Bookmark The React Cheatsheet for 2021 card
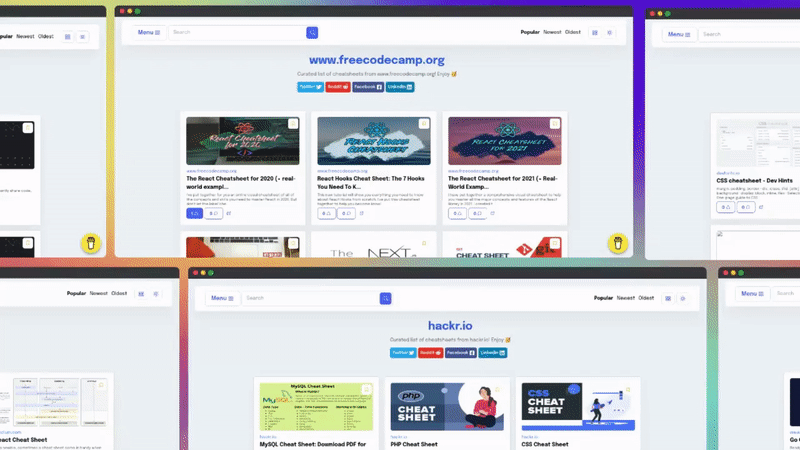Image resolution: width=800 pixels, height=450 pixels. 555,123
